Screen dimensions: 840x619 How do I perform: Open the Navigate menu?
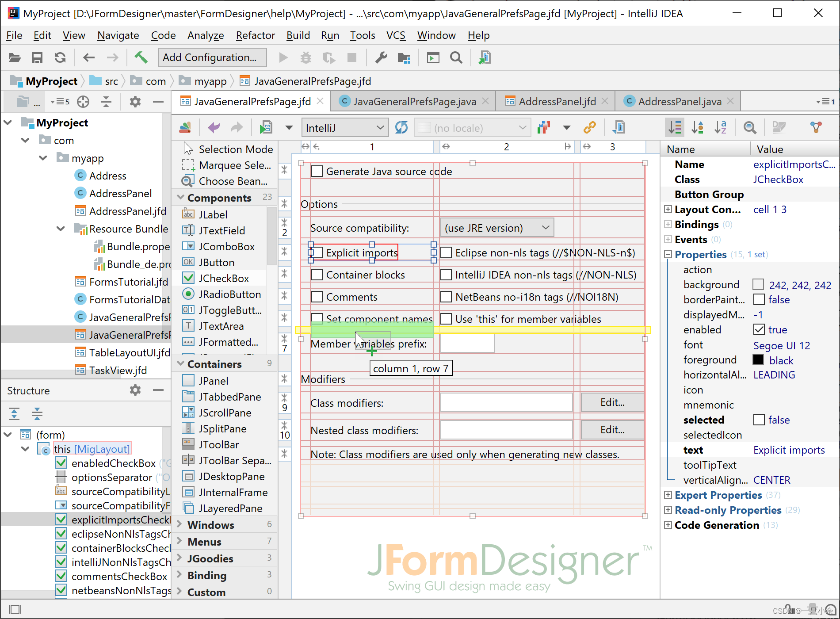[x=118, y=35]
